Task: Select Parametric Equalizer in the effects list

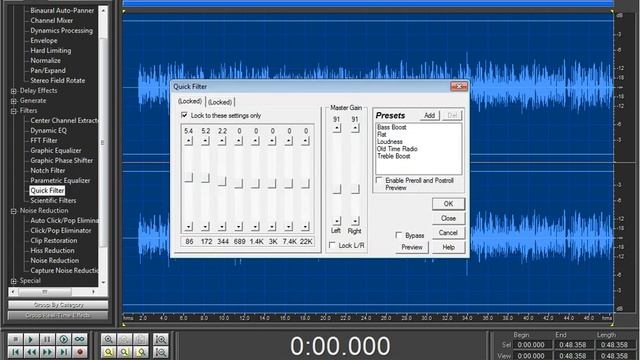Action: point(60,180)
